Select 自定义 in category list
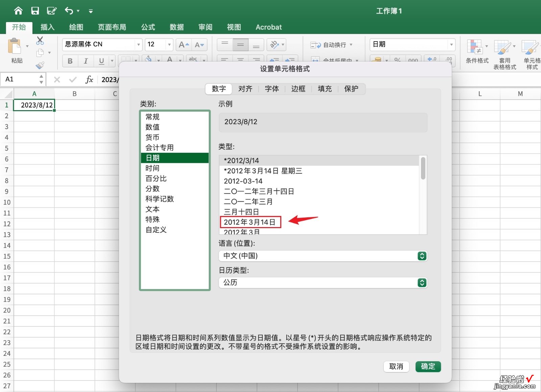This screenshot has width=541, height=392. (175, 230)
